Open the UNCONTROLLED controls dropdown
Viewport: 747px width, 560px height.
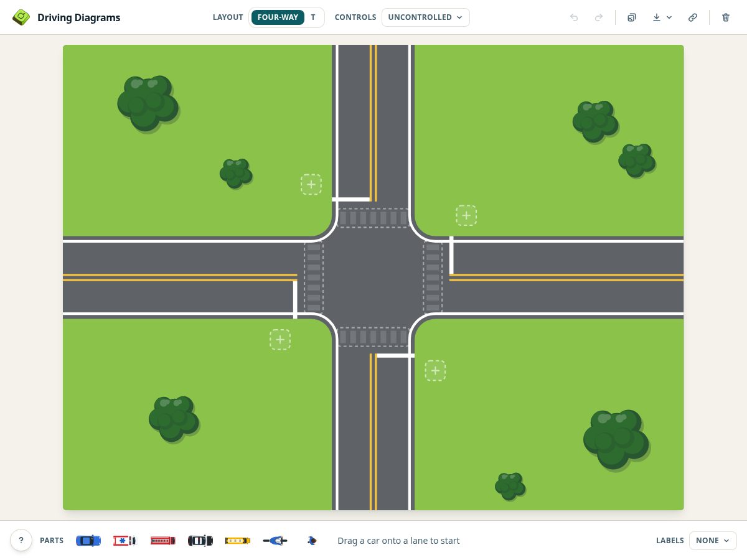click(x=426, y=17)
